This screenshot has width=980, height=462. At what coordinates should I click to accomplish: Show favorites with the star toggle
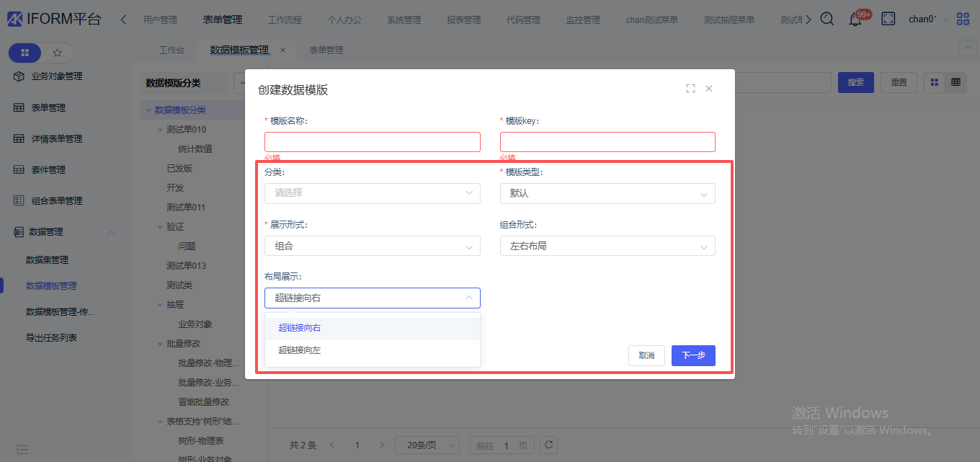(x=58, y=53)
